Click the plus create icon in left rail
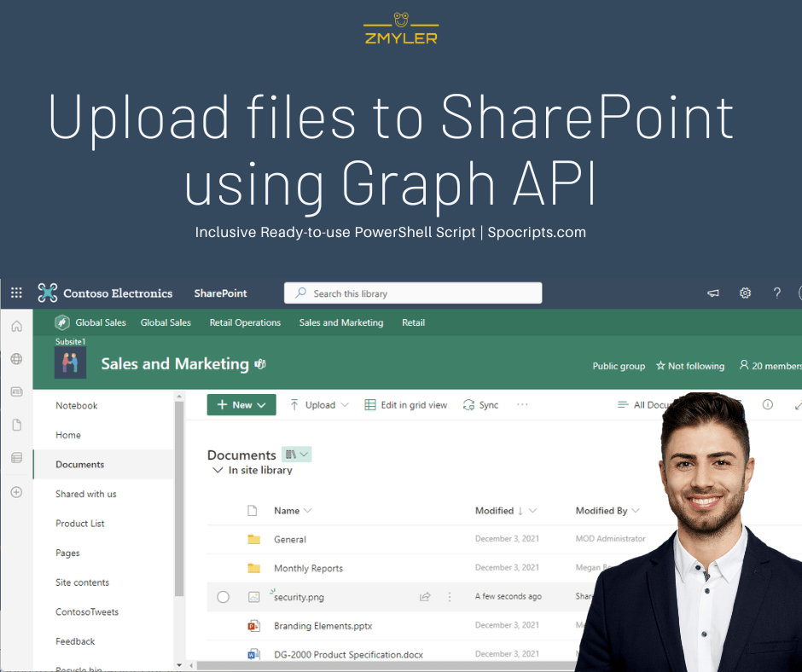This screenshot has height=672, width=802. (x=15, y=492)
